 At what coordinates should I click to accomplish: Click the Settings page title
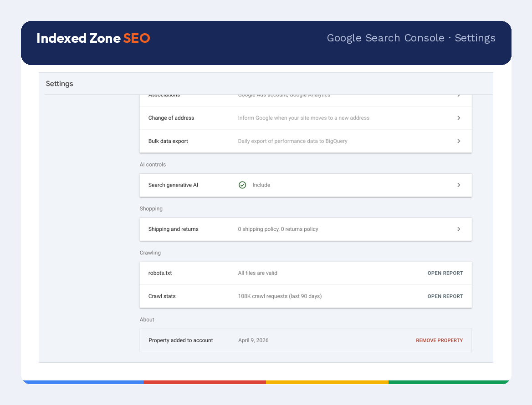point(59,84)
